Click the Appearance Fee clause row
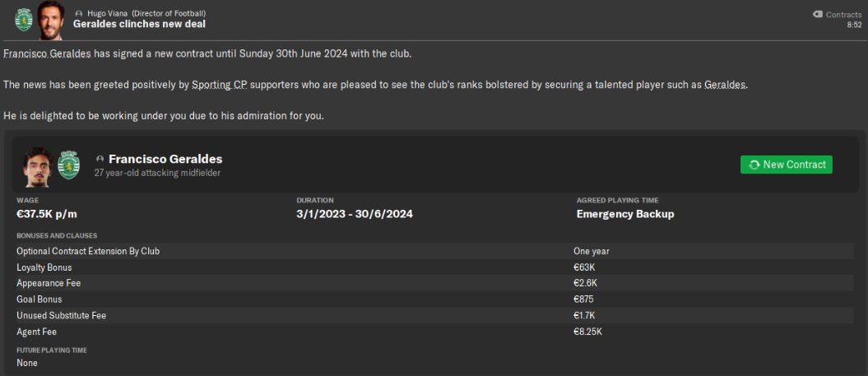This screenshot has width=868, height=376. click(x=434, y=283)
